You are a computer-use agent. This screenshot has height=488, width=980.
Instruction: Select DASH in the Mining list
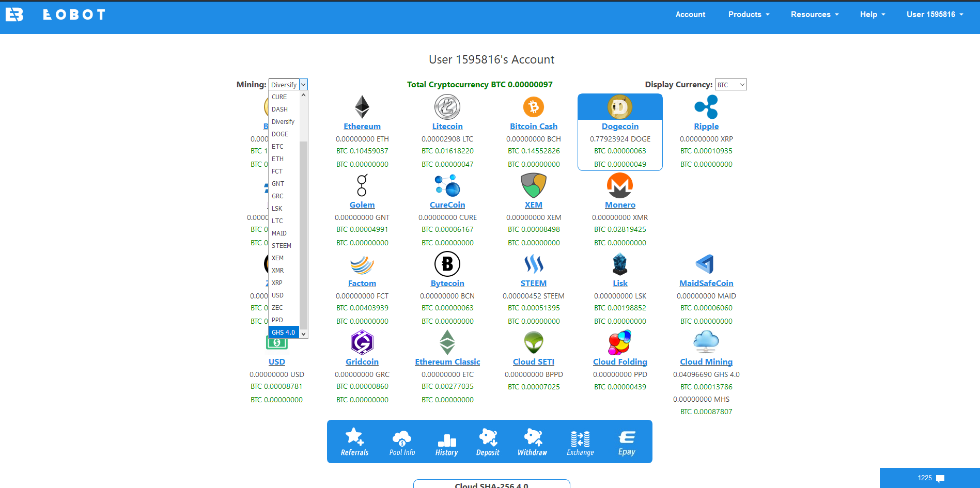284,109
